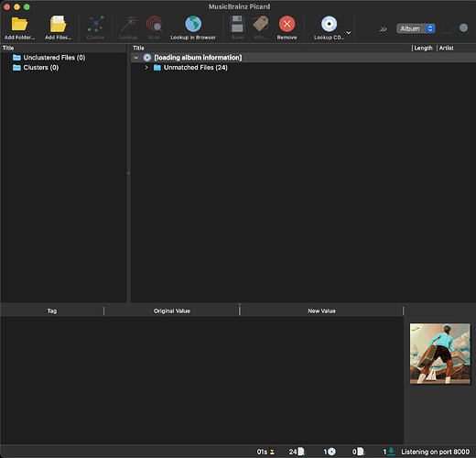
Task: Click the Listening on port 8000 status text
Action: pos(436,452)
